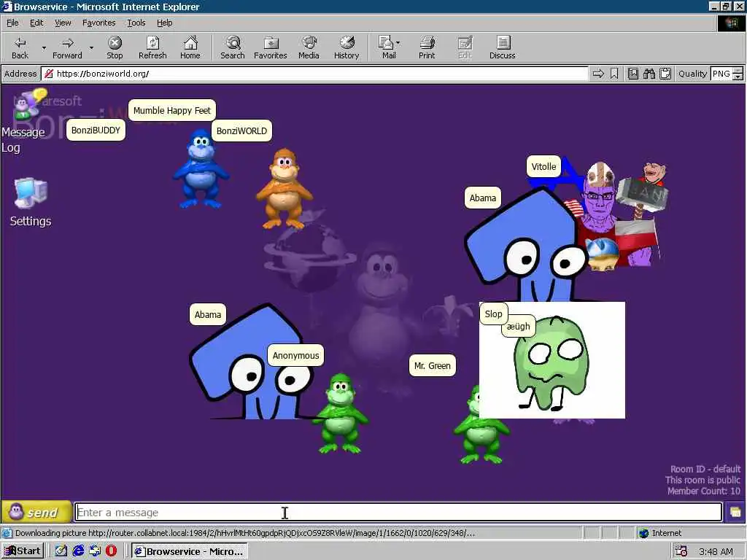This screenshot has height=560, width=747.
Task: Click the Internet zone in status bar
Action: tap(660, 533)
